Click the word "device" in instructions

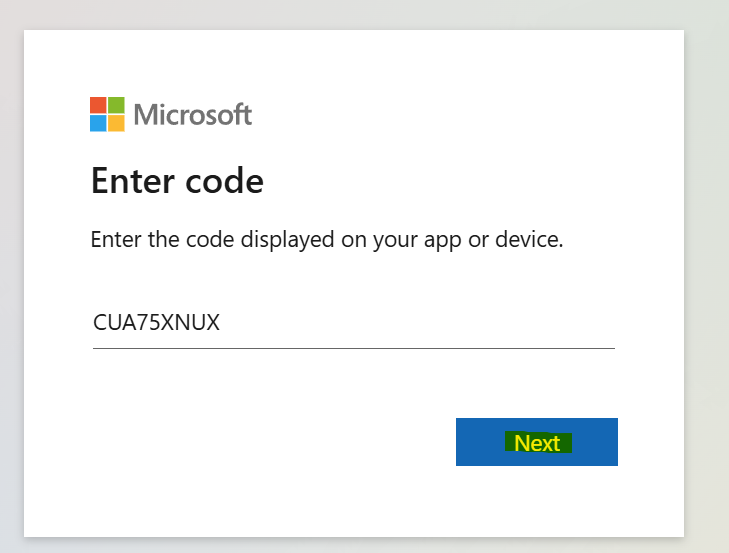click(x=527, y=240)
